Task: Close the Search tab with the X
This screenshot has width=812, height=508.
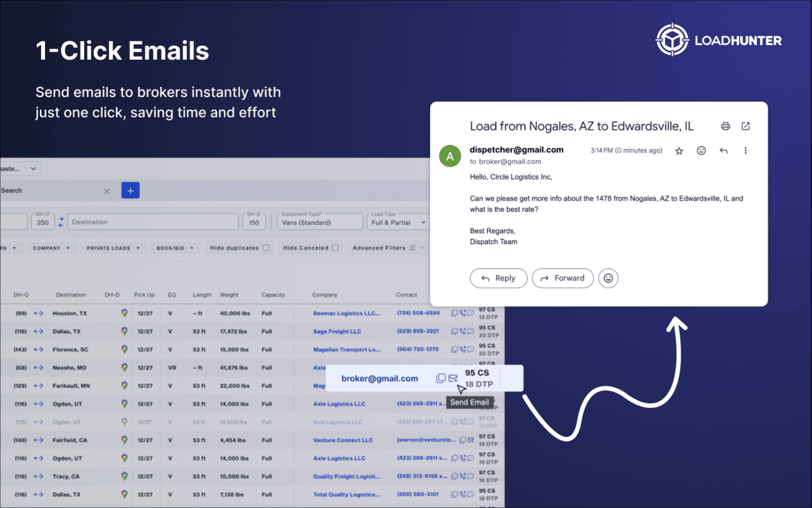Action: (107, 191)
